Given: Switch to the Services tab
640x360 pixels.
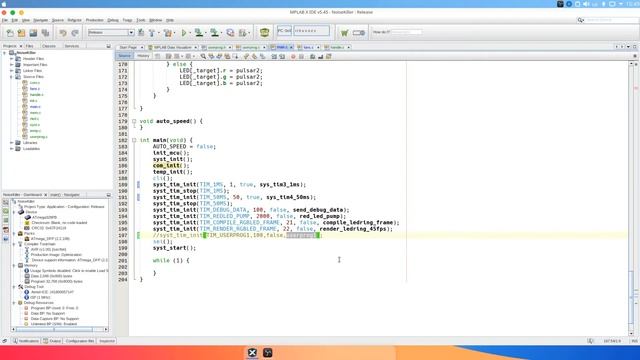Looking at the screenshot, I should pos(72,46).
